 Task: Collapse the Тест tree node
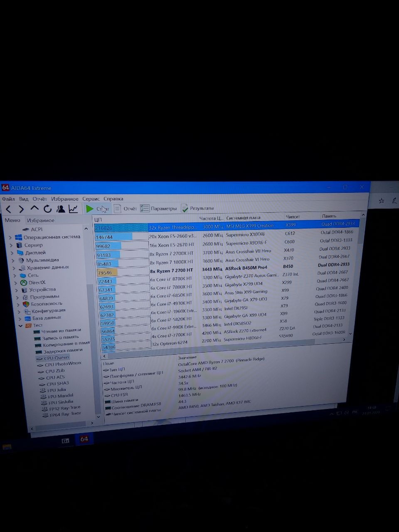20,325
